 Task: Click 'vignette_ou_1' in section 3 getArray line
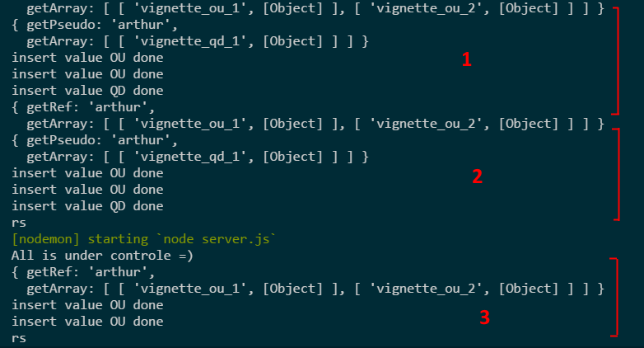pyautogui.click(x=191, y=289)
